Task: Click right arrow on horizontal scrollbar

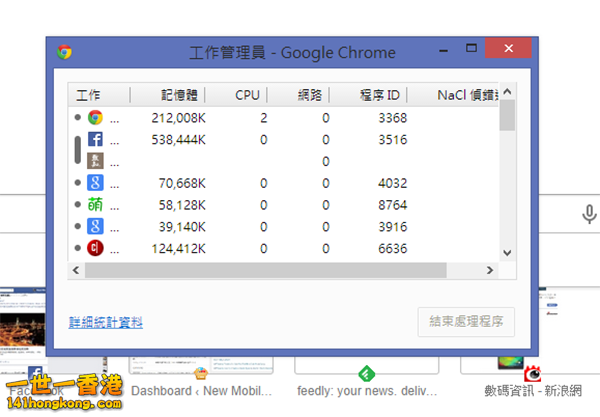Action: point(490,270)
